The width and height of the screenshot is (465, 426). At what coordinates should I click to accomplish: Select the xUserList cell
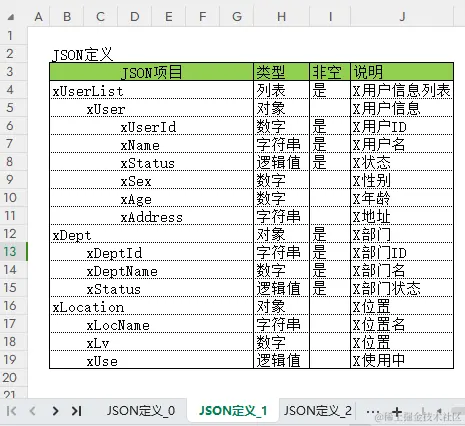151,90
